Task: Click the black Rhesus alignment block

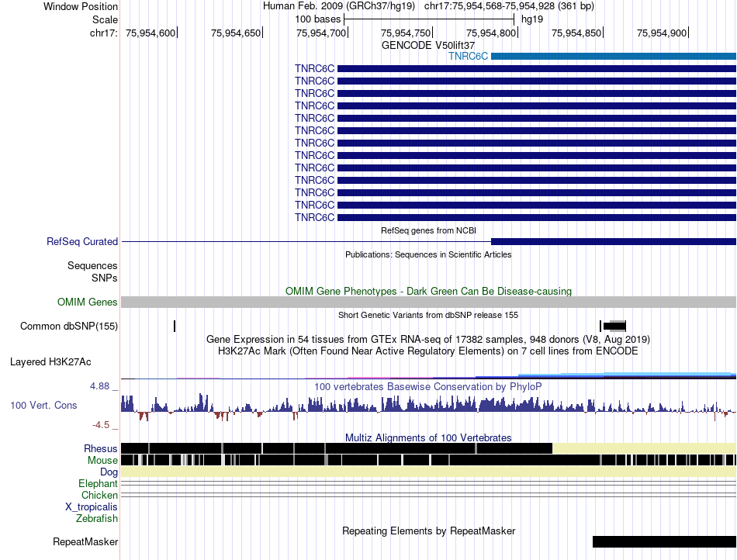Action: click(337, 448)
